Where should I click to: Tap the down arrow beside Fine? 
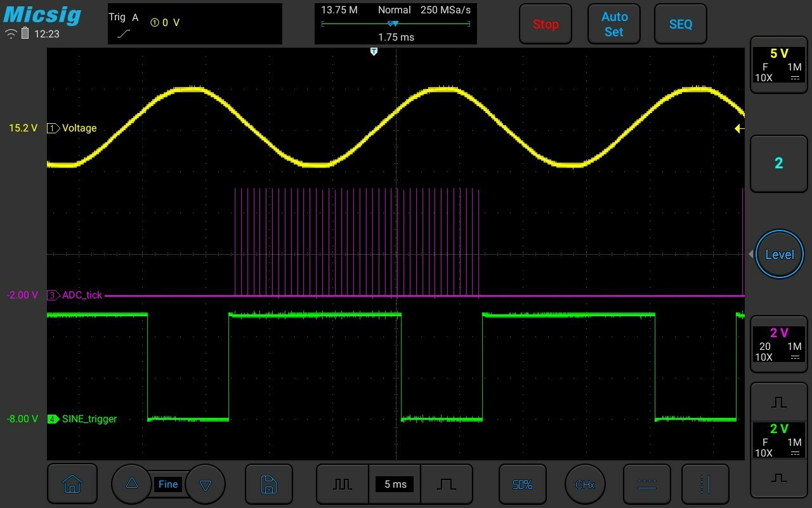pyautogui.click(x=205, y=485)
